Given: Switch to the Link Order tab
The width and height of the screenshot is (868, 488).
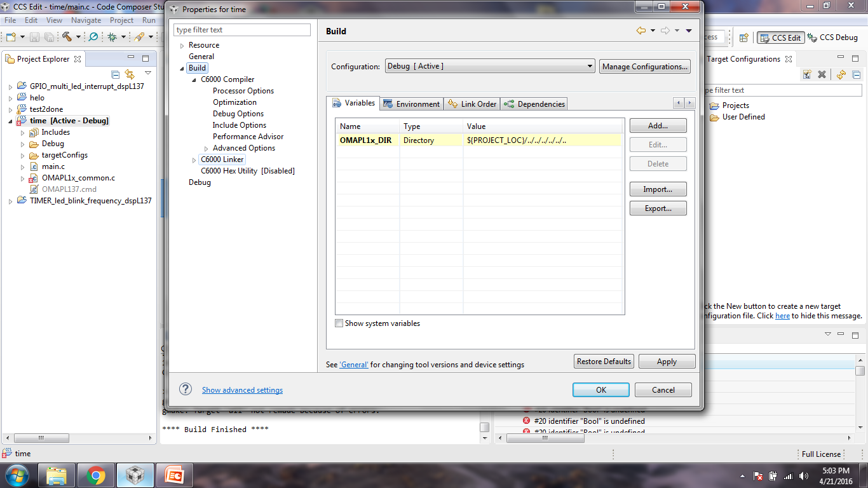Looking at the screenshot, I should [472, 104].
